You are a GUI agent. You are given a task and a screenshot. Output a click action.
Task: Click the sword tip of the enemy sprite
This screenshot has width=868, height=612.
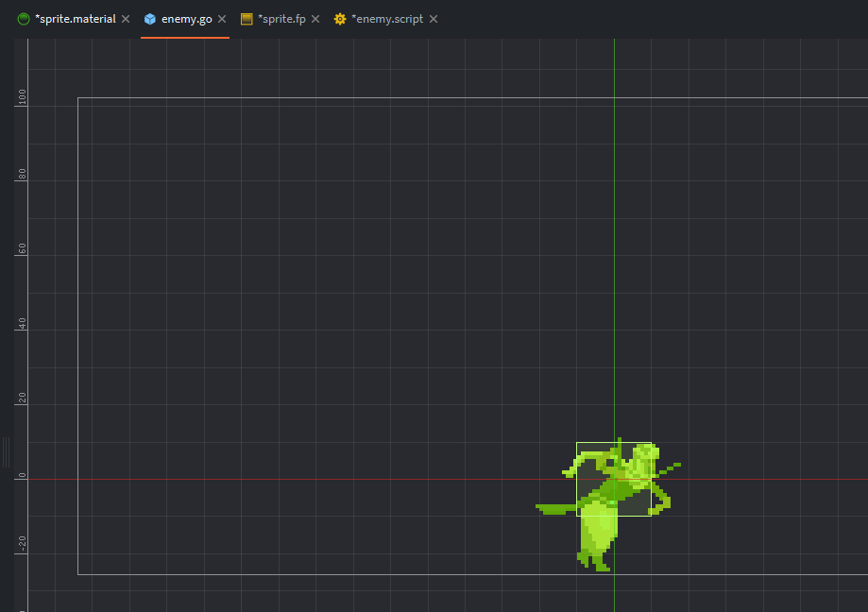540,508
